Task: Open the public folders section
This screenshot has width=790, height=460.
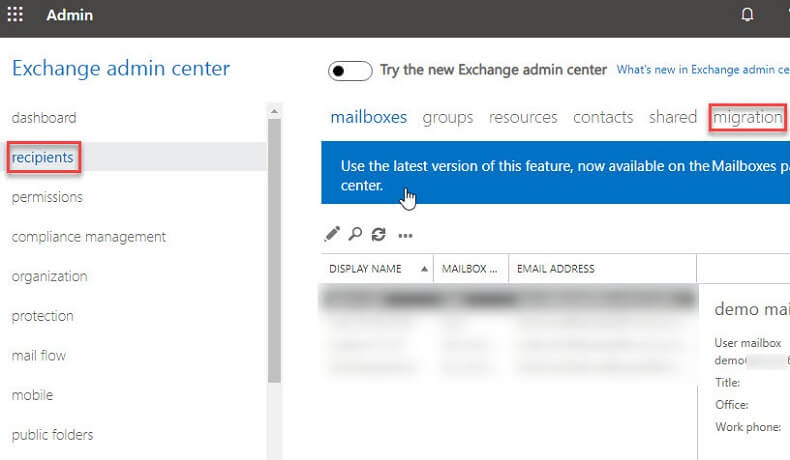Action: (52, 435)
